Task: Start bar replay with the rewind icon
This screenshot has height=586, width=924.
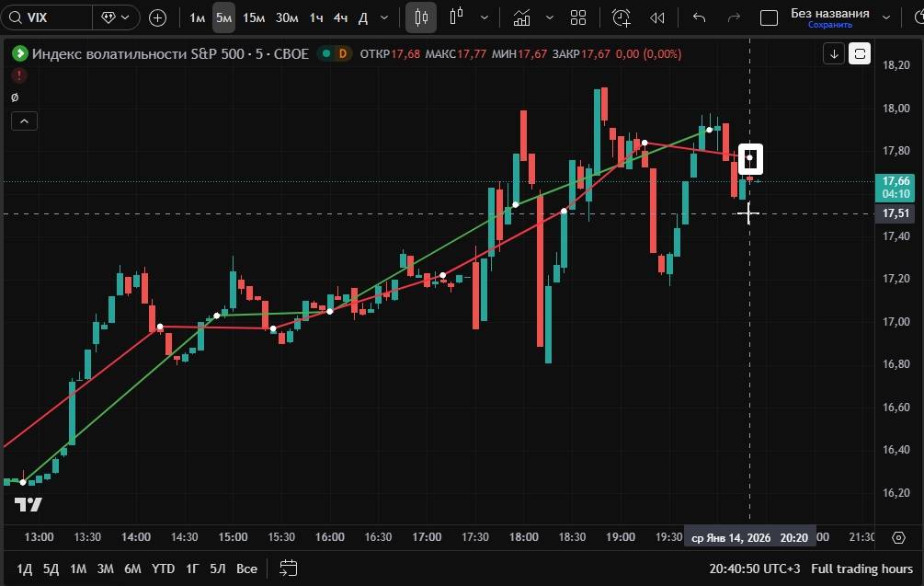Action: [656, 17]
